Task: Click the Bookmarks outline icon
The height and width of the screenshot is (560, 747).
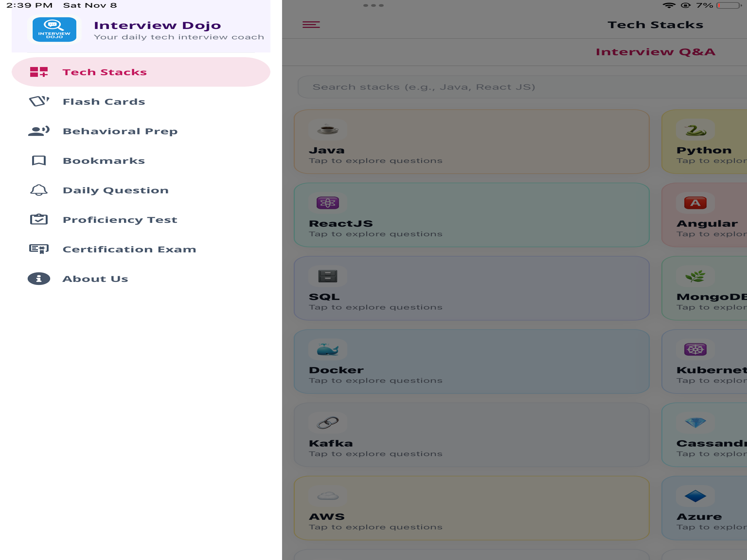Action: pyautogui.click(x=39, y=161)
